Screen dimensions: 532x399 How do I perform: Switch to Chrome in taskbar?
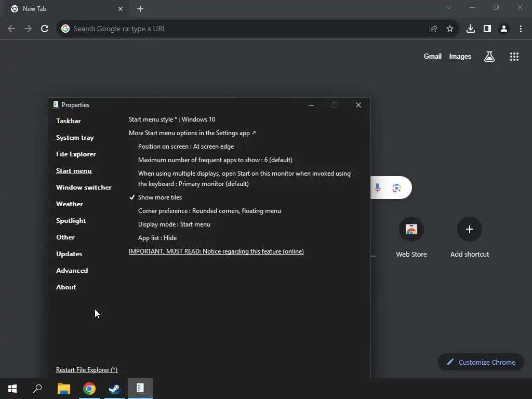tap(89, 389)
